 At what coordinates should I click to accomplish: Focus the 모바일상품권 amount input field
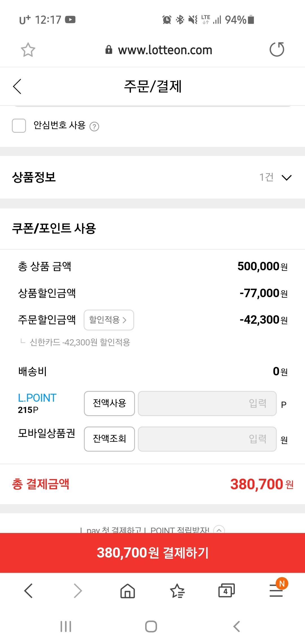207,439
